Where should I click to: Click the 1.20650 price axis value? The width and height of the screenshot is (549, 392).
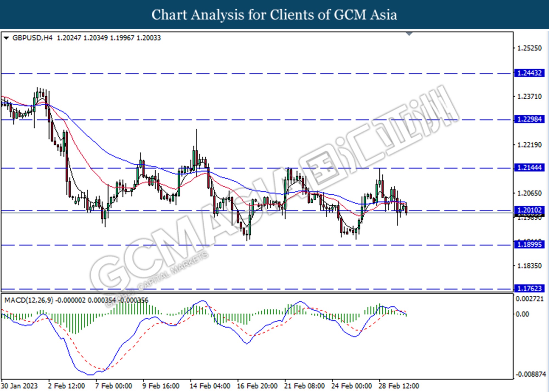coord(530,193)
